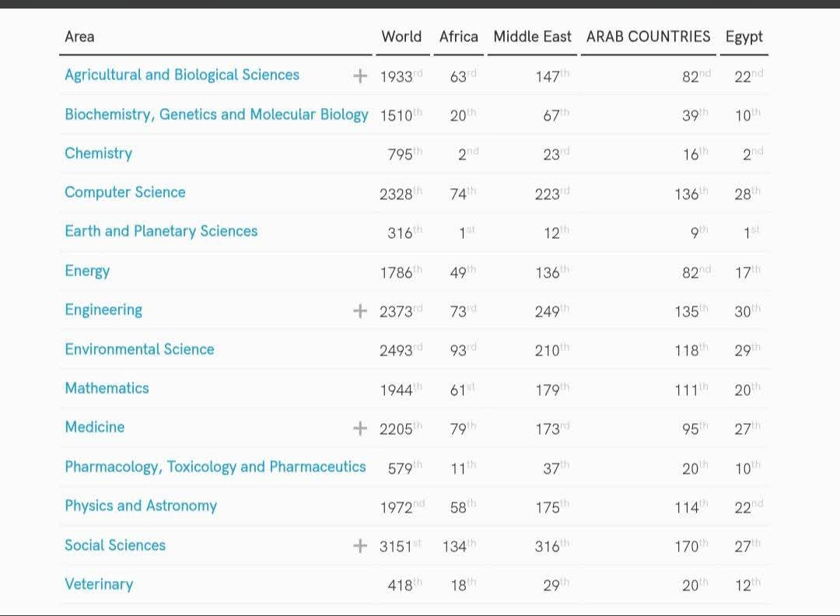Select World rank 1786th for Energy
Screen dimensions: 840x616
click(401, 272)
